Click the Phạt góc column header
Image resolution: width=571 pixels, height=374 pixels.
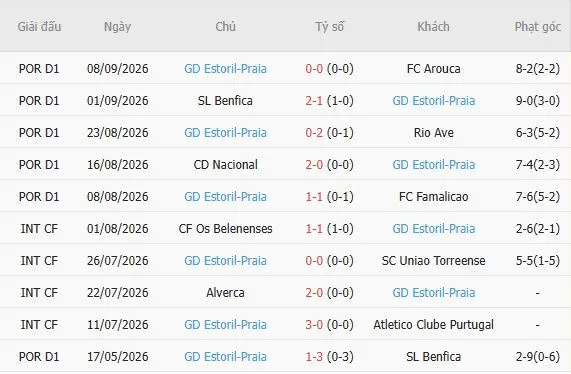[x=537, y=27]
